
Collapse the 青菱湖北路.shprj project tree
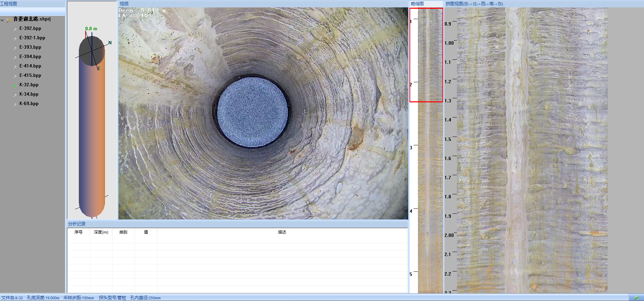2,20
